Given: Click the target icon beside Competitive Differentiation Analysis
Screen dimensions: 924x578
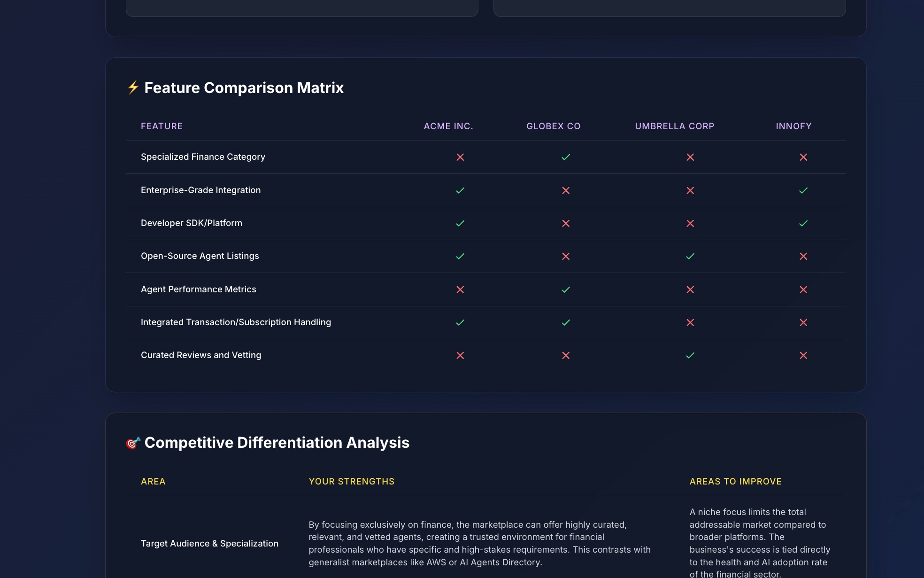Looking at the screenshot, I should pos(133,443).
